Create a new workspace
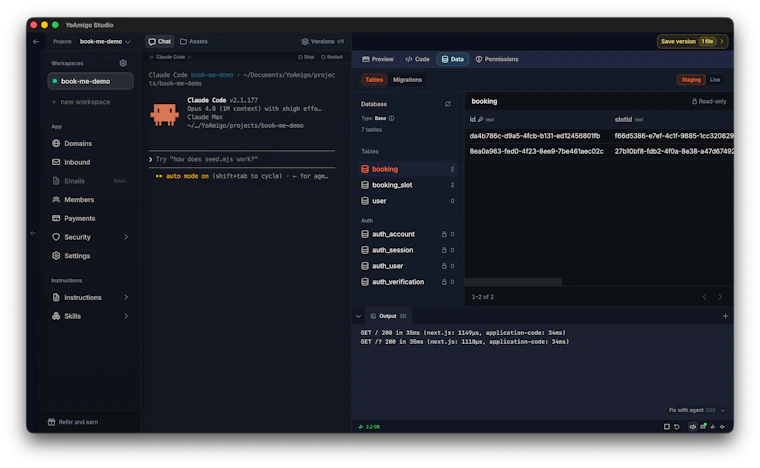This screenshot has height=468, width=760. (81, 102)
